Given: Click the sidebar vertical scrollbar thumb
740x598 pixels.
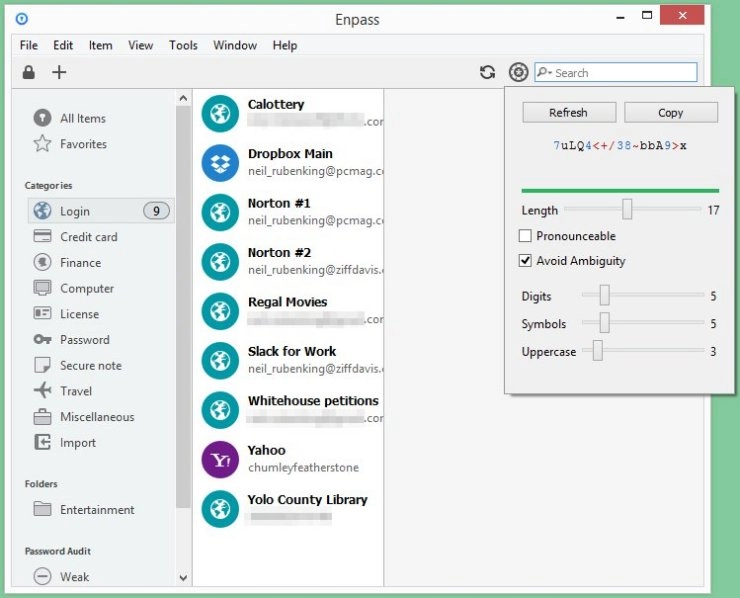Looking at the screenshot, I should pyautogui.click(x=183, y=307).
